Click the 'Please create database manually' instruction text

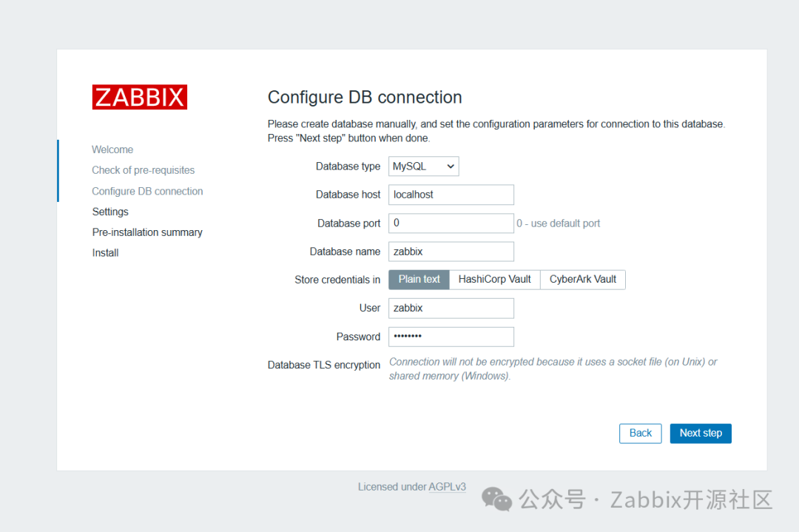pos(496,131)
